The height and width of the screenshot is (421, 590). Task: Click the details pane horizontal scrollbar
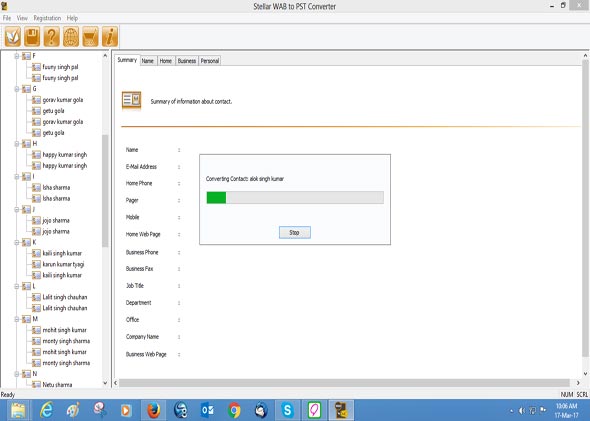(x=344, y=383)
